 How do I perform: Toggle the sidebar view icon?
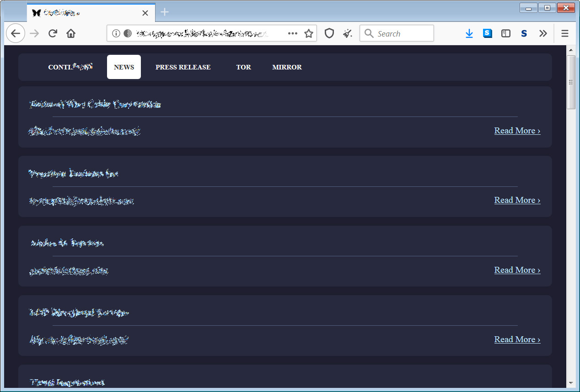(505, 33)
